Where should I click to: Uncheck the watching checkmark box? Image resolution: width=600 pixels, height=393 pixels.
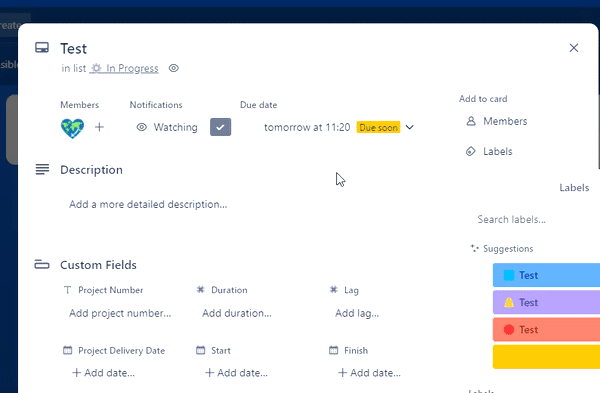[x=220, y=127]
